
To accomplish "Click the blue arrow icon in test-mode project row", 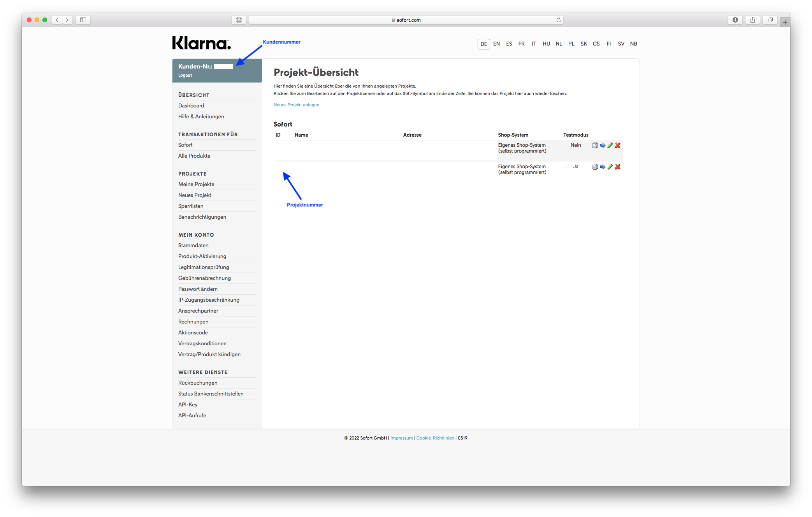I will (x=603, y=167).
